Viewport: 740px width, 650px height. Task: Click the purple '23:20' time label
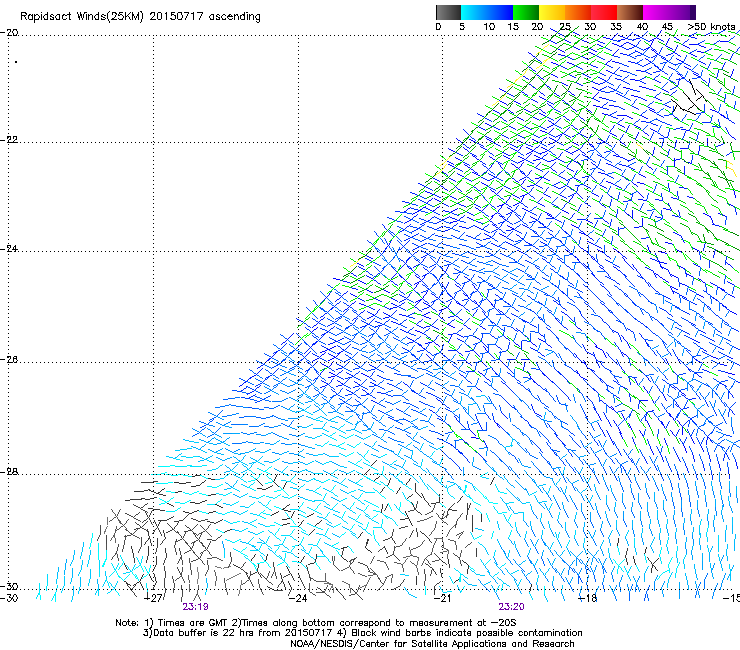click(512, 607)
